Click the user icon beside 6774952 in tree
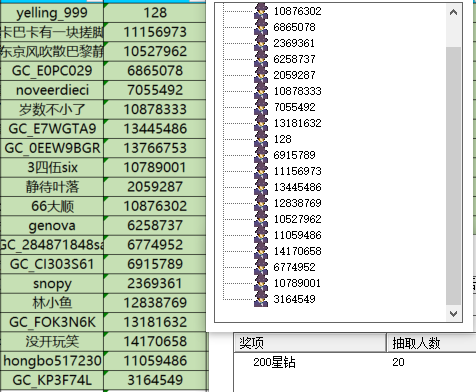This screenshot has width=476, height=392. pos(261,267)
